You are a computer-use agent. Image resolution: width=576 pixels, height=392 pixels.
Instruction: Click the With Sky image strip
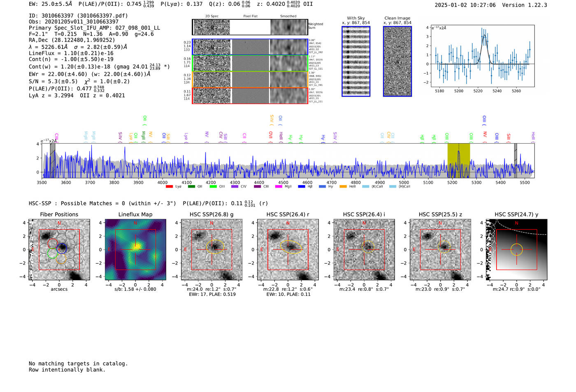click(356, 61)
